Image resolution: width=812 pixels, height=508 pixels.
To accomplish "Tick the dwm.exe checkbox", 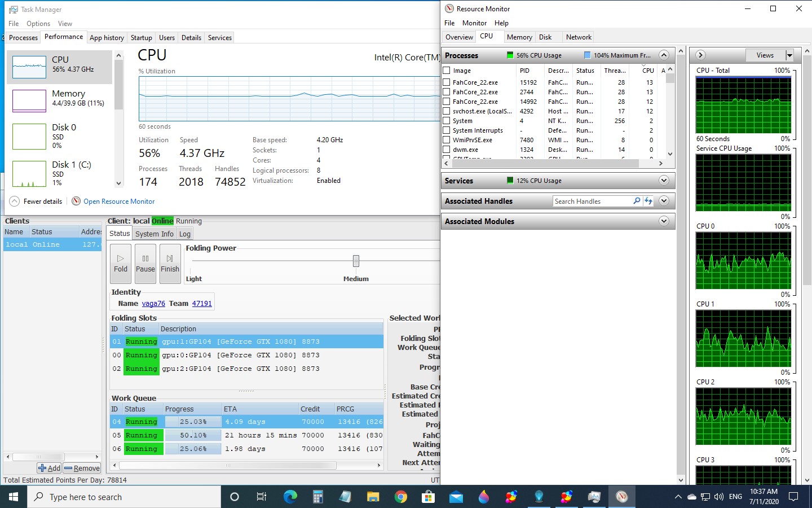I will coord(447,150).
